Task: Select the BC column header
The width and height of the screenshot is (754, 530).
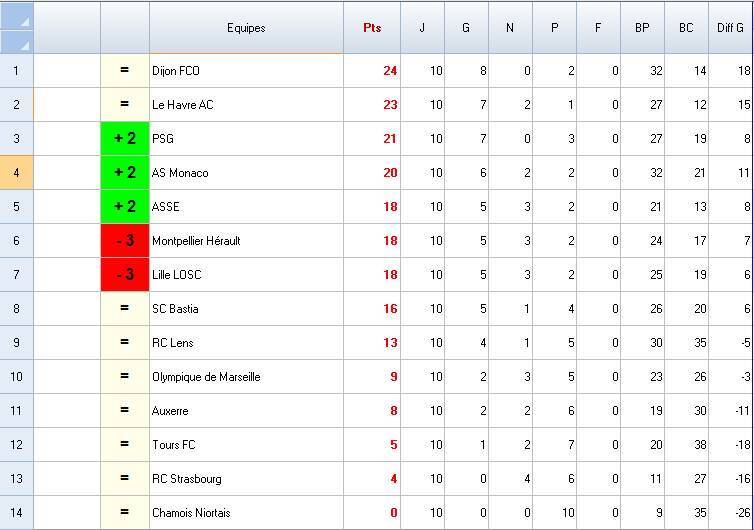Action: pyautogui.click(x=686, y=28)
